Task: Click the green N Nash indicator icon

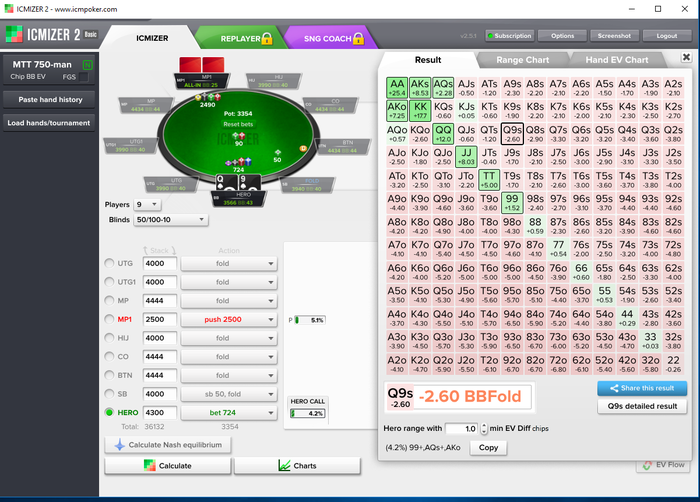Action: (88, 65)
